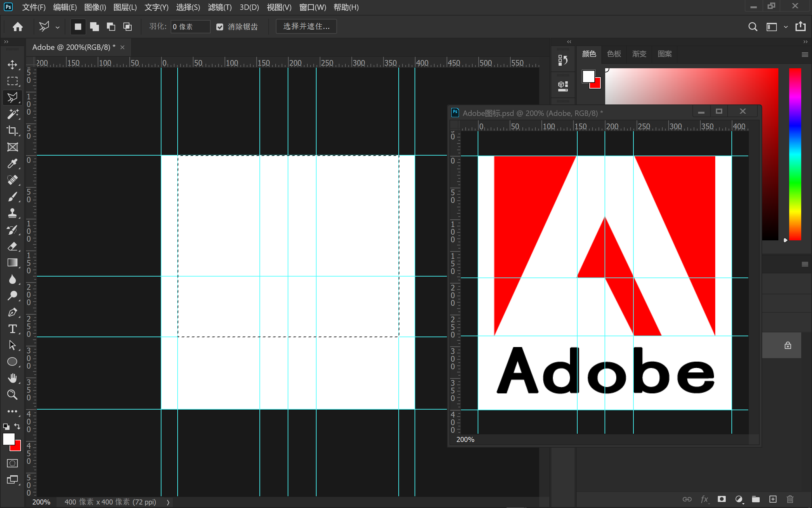The width and height of the screenshot is (812, 508).
Task: Click the 羽化 feather input field
Action: coord(190,27)
